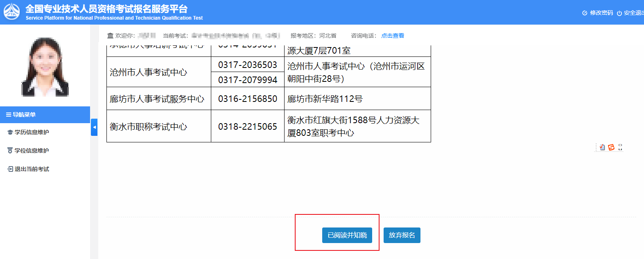
Task: Click the graduation cap icon for 学历信息维护
Action: [x=10, y=133]
